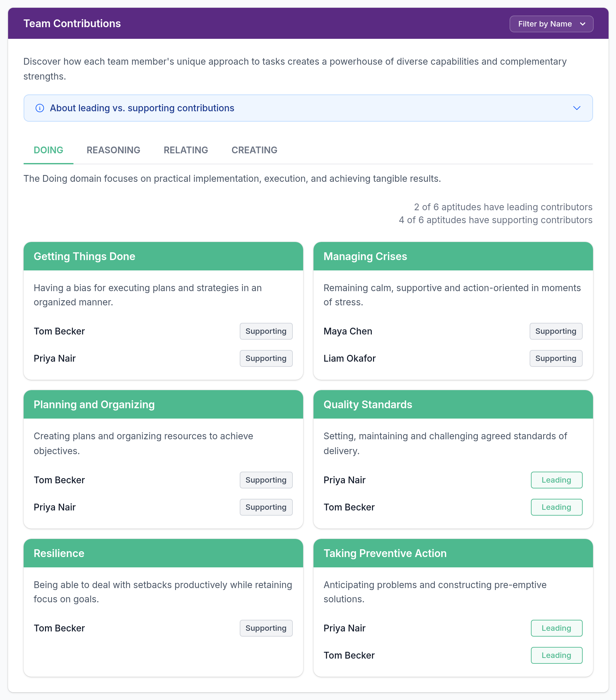The height and width of the screenshot is (700, 616).
Task: Click the info circle icon
Action: (x=40, y=108)
